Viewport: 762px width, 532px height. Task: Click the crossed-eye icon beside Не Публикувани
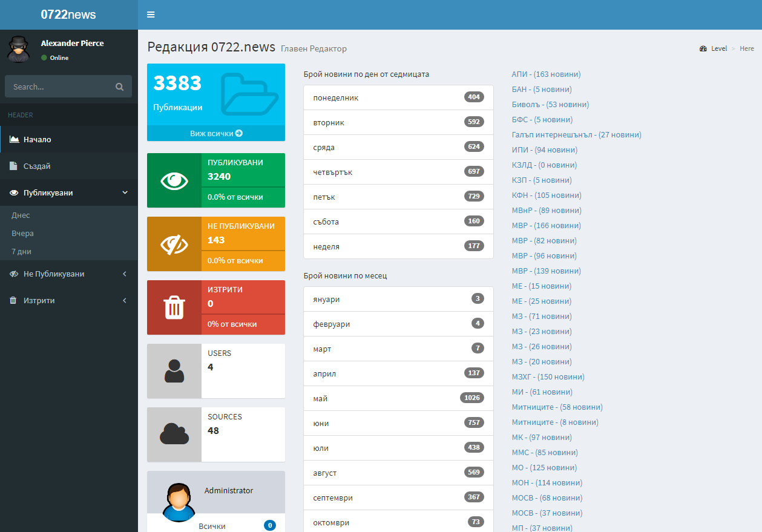(x=14, y=274)
